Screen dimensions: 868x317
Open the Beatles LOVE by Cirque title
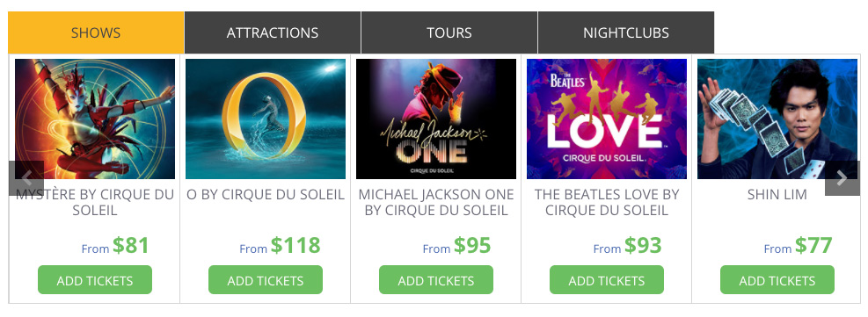click(606, 202)
